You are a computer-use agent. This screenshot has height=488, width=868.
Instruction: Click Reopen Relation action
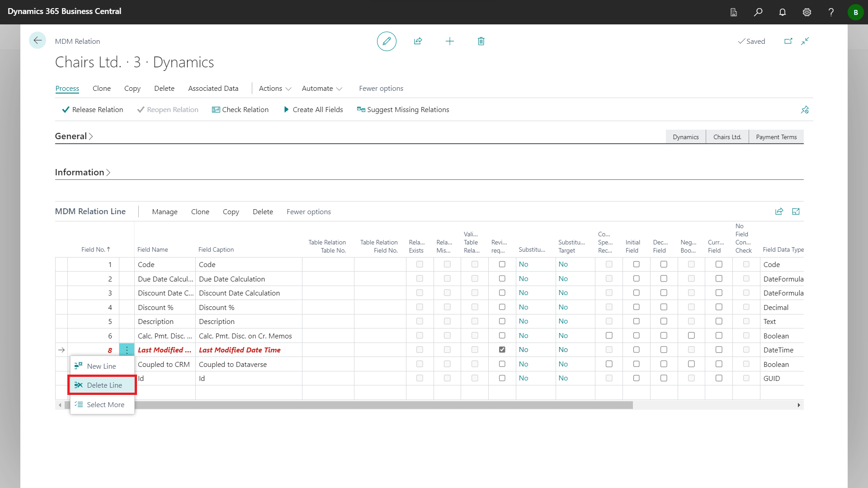[168, 110]
